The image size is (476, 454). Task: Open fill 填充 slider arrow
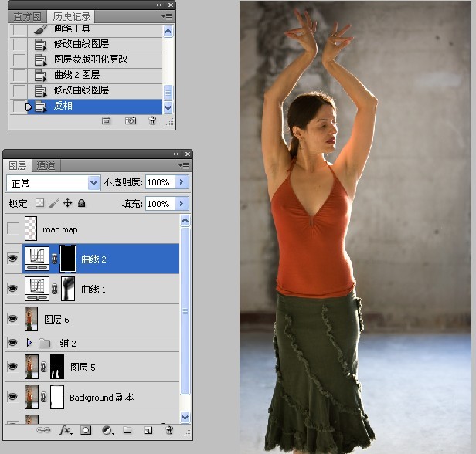182,203
